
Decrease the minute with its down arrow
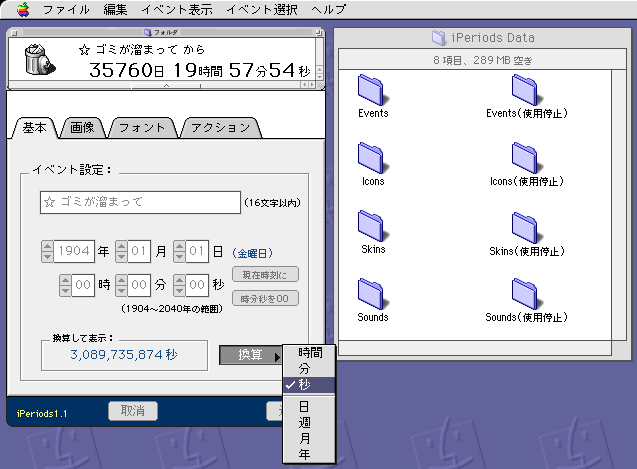click(121, 290)
